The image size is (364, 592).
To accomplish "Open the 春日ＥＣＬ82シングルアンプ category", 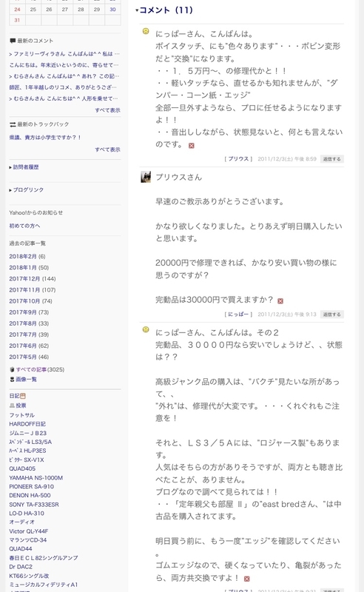I will pos(44,558).
